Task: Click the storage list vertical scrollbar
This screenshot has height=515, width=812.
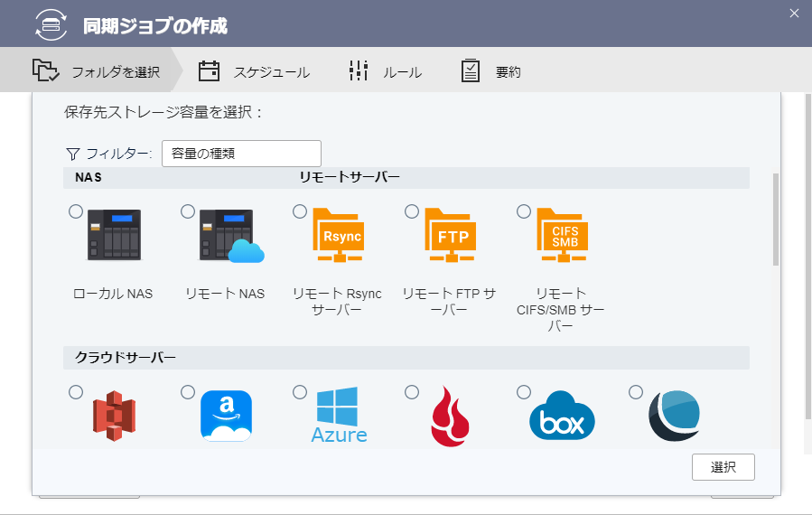Action: [x=775, y=220]
